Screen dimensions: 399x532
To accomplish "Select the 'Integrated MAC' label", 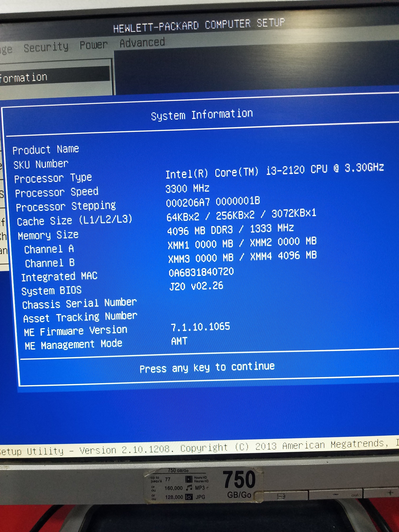I will [x=59, y=277].
